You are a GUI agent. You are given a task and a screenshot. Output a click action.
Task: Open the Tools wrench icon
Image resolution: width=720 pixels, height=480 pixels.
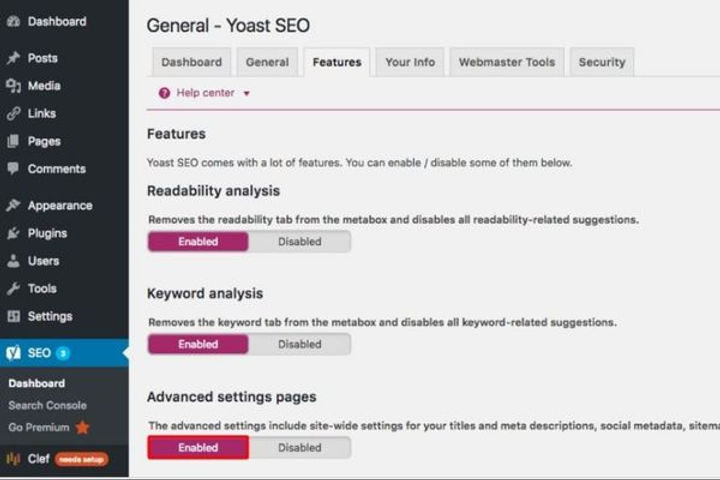coord(13,288)
